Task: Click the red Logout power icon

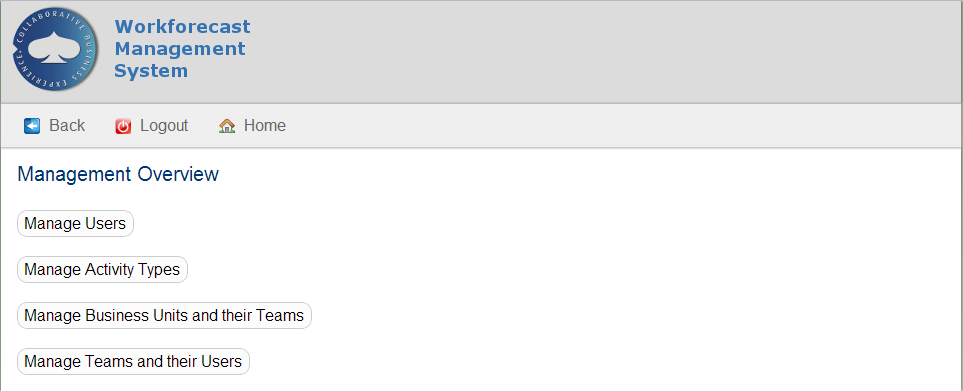Action: click(123, 126)
